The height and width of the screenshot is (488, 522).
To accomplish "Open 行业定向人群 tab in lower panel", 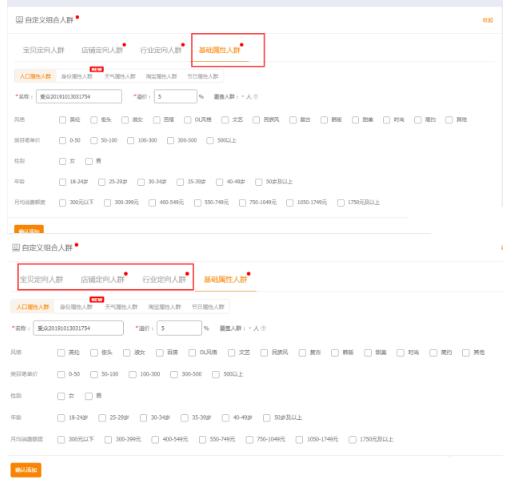I will coord(164,279).
